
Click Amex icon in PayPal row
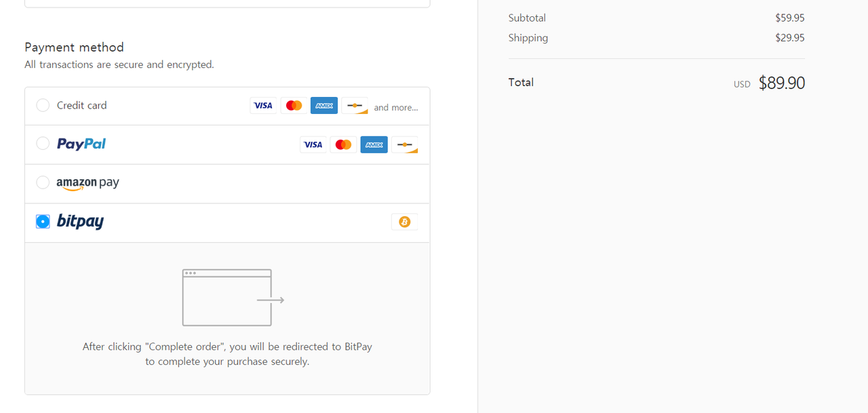(374, 144)
